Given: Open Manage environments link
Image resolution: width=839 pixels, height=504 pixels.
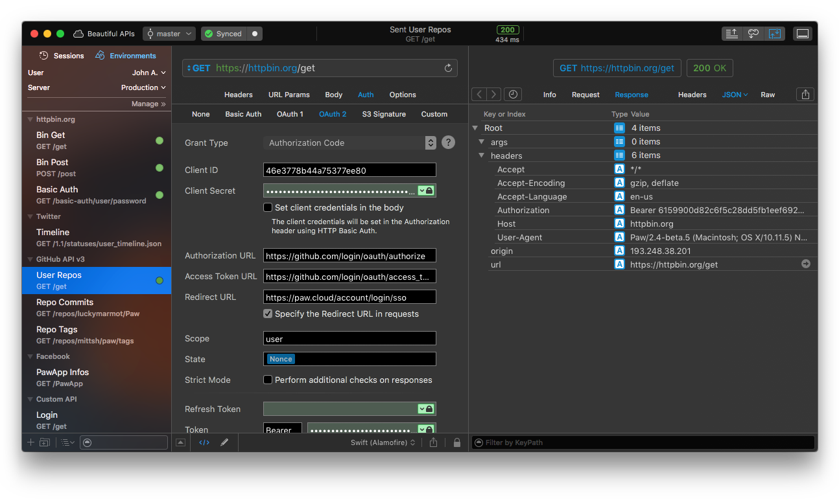Looking at the screenshot, I should [149, 104].
